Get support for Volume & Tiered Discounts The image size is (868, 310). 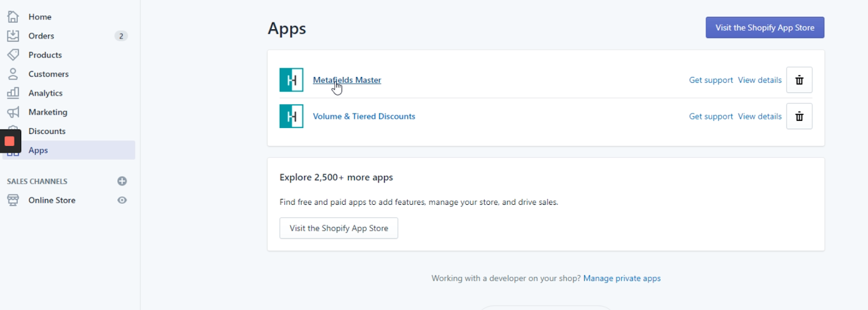click(711, 117)
